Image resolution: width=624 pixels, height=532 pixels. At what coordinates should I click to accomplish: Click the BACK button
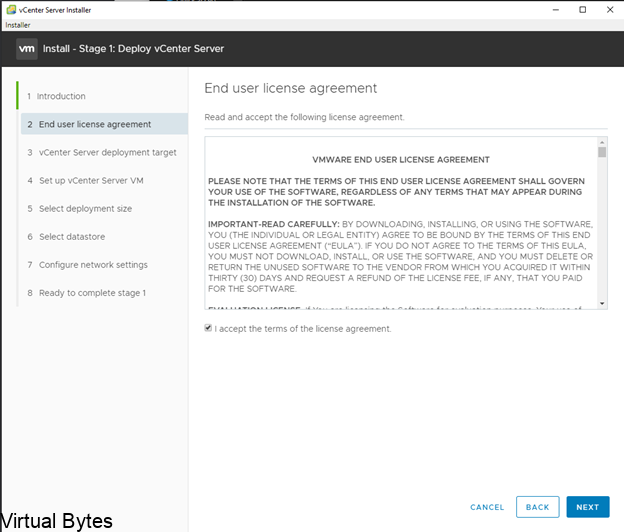[x=538, y=507]
